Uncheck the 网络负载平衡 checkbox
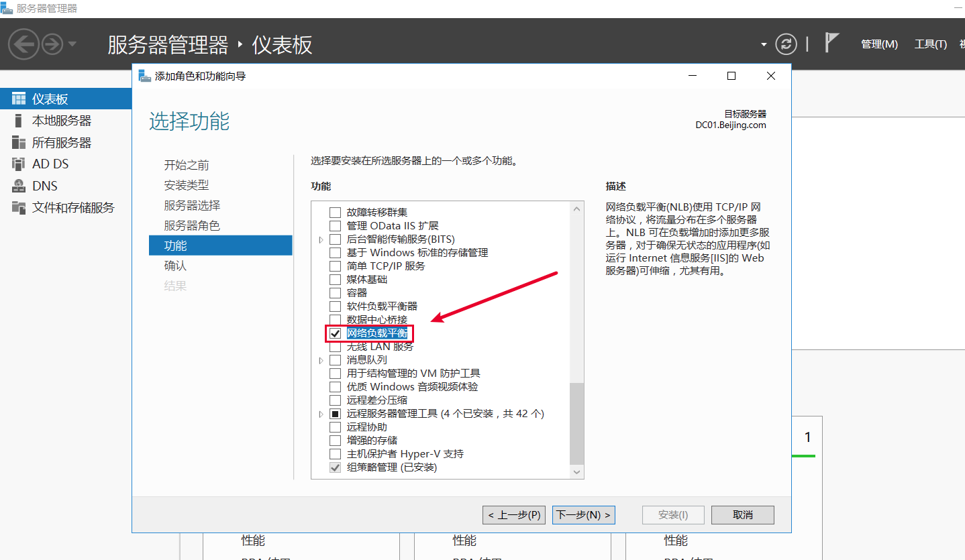 click(x=336, y=333)
